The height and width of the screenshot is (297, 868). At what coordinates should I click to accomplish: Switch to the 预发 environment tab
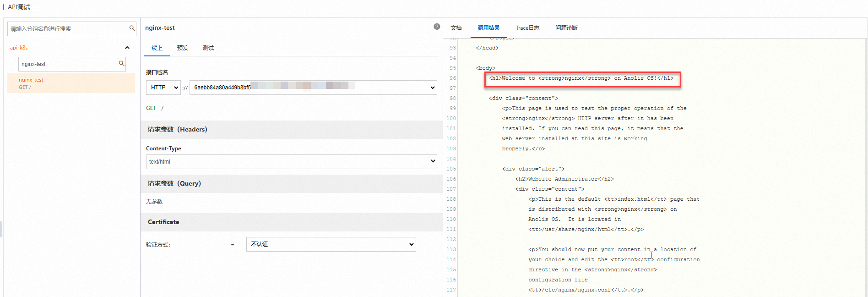click(x=183, y=48)
